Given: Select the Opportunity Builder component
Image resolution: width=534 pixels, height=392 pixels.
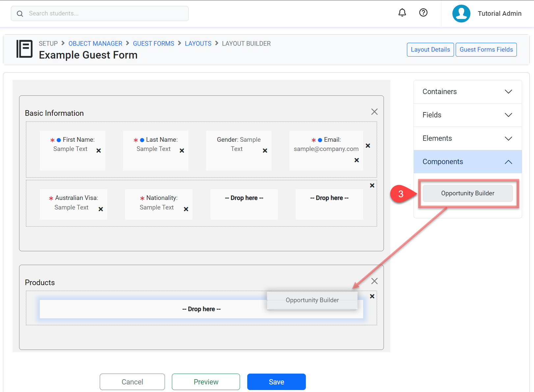Looking at the screenshot, I should tap(467, 193).
